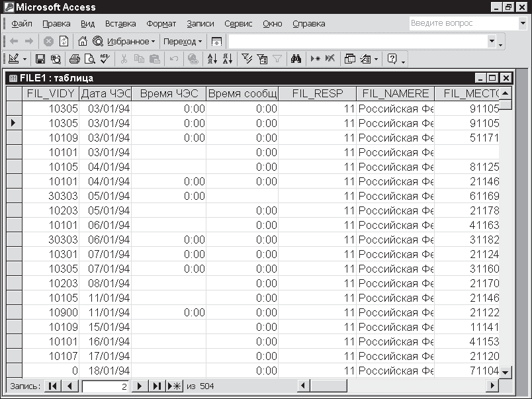Click the record number input field
The height and width of the screenshot is (399, 532).
(105, 386)
